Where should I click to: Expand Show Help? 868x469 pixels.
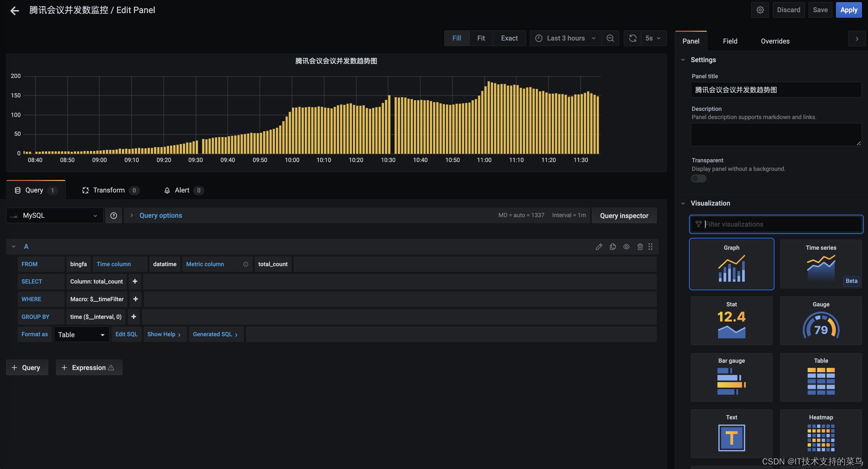click(x=165, y=335)
